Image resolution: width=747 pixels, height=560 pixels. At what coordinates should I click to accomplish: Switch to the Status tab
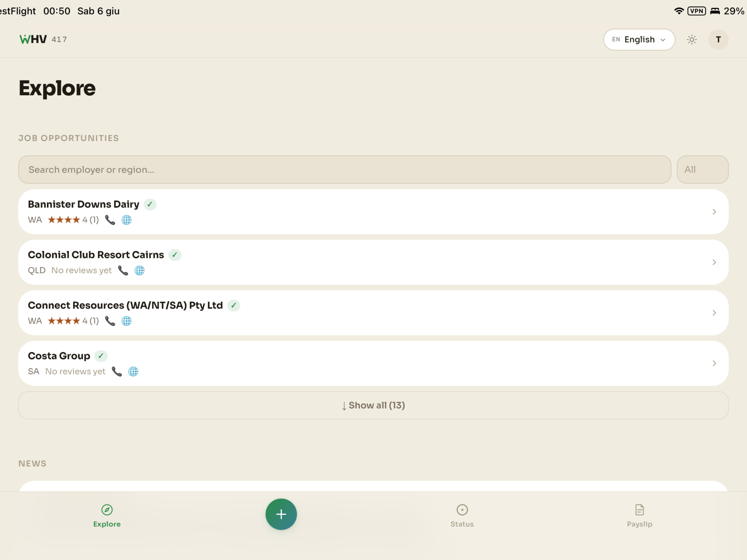pyautogui.click(x=462, y=516)
